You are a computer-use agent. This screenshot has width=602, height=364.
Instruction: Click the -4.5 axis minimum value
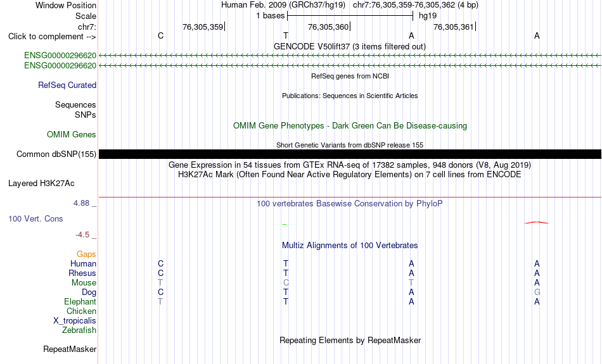click(x=82, y=235)
